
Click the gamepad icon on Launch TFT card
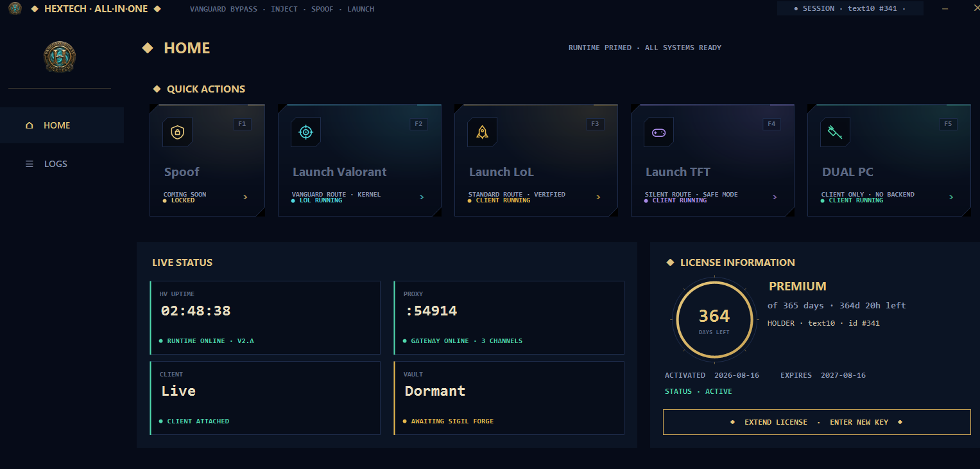click(659, 132)
